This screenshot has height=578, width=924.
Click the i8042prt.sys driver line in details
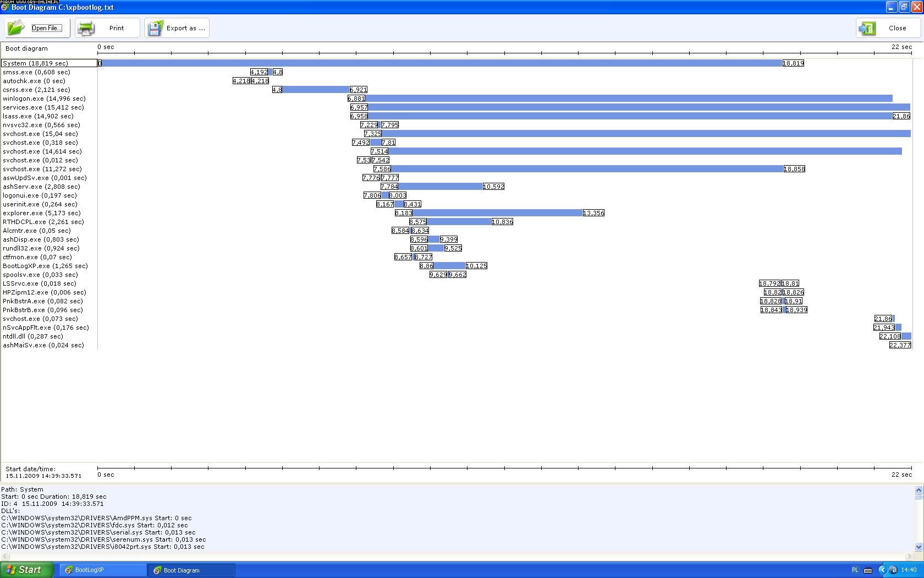102,547
